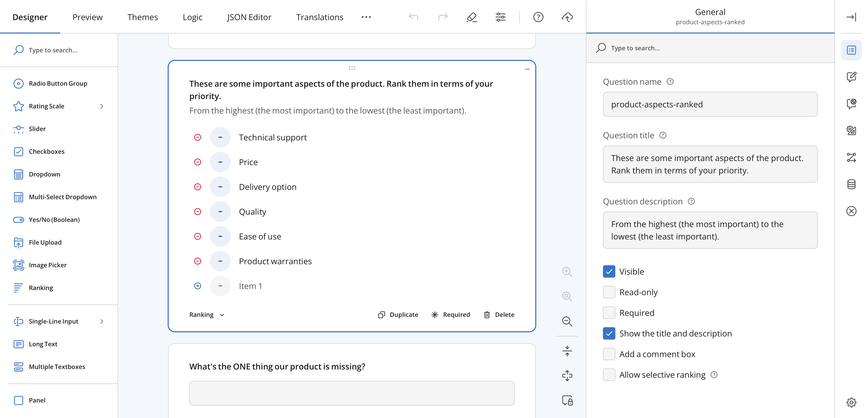Click the Required button on question card
The height and width of the screenshot is (418, 868).
pyautogui.click(x=451, y=315)
